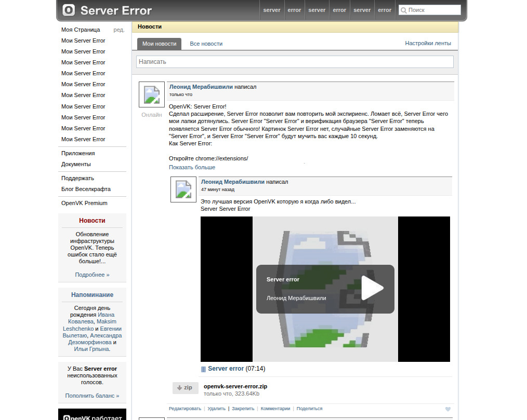The width and height of the screenshot is (527, 420).
Task: Click the OpenVK работает banner
Action: pos(92,415)
